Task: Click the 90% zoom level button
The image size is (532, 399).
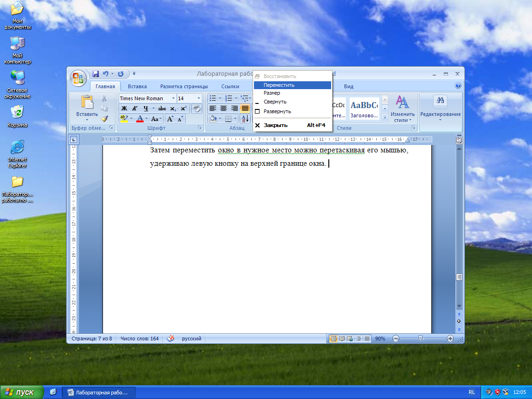Action: coord(380,339)
